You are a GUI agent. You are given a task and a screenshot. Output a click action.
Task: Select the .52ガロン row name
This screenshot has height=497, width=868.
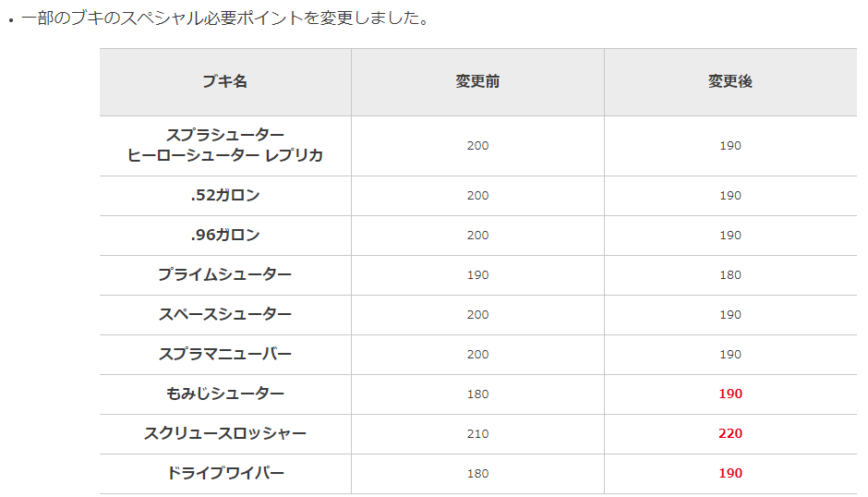pyautogui.click(x=224, y=196)
